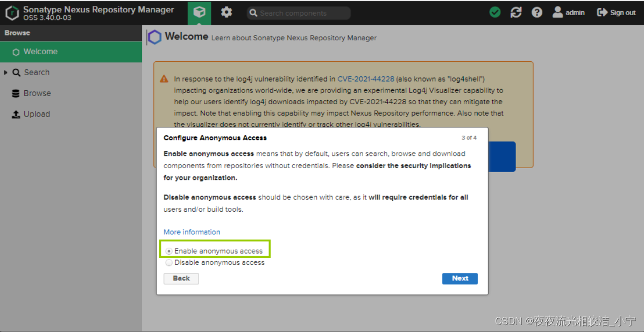The image size is (644, 332).
Task: Click the upload icon beside Upload in the sidebar
Action: tap(16, 114)
